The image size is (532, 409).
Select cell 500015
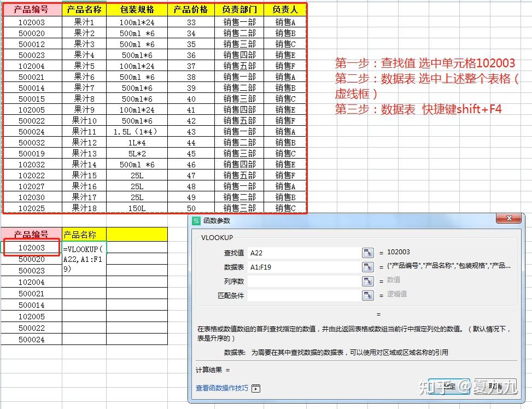coord(32,99)
